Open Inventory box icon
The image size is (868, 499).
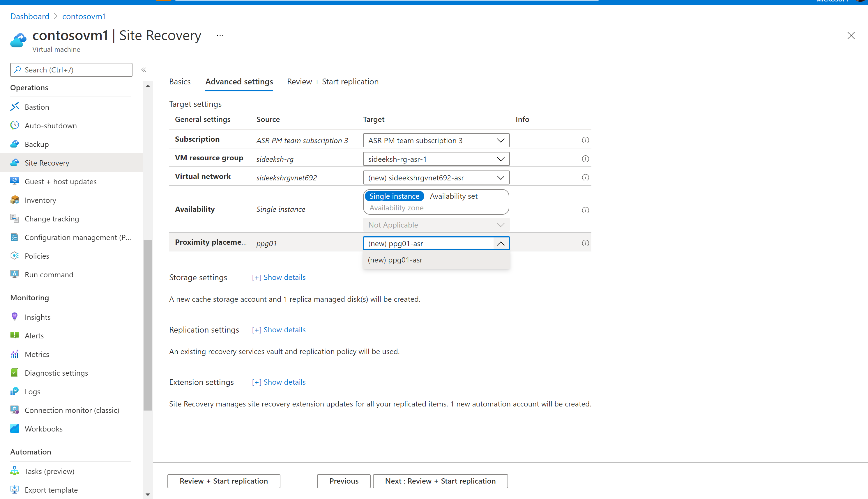tap(14, 200)
